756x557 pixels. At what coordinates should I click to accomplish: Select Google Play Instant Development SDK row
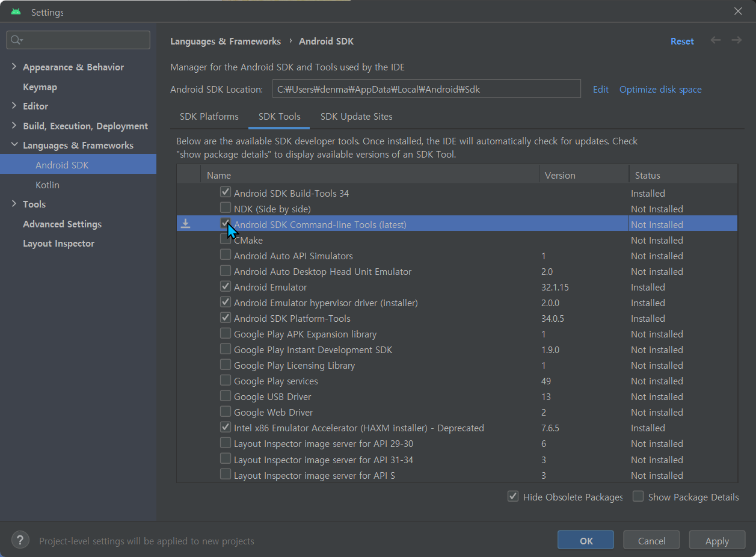coord(457,349)
